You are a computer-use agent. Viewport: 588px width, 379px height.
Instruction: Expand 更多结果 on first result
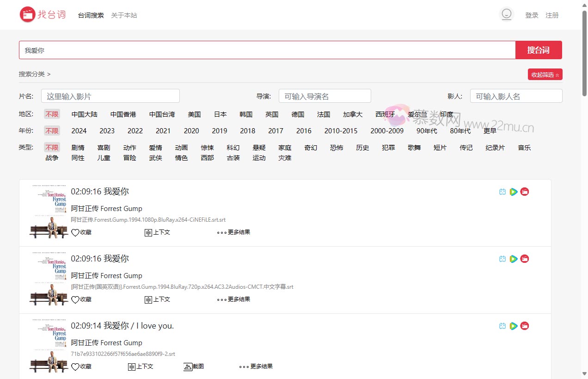tap(234, 232)
